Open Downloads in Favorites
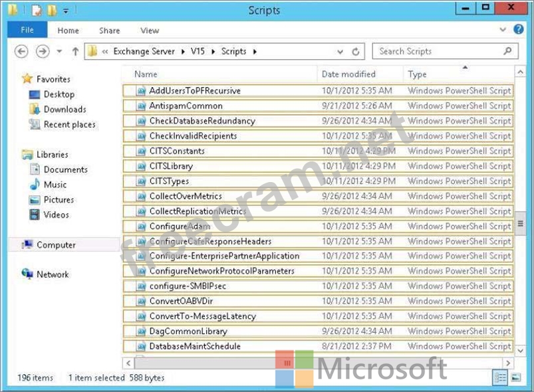The image size is (534, 392). 65,109
